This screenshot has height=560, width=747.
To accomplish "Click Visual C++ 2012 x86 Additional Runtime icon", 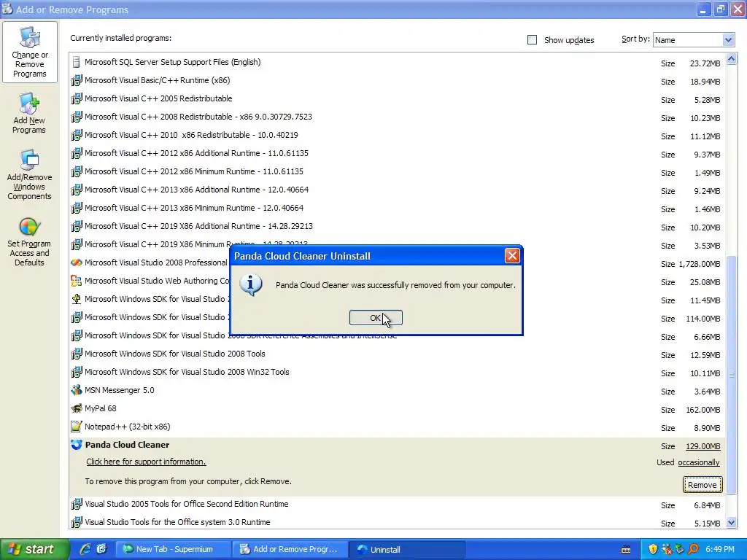I will (x=76, y=153).
